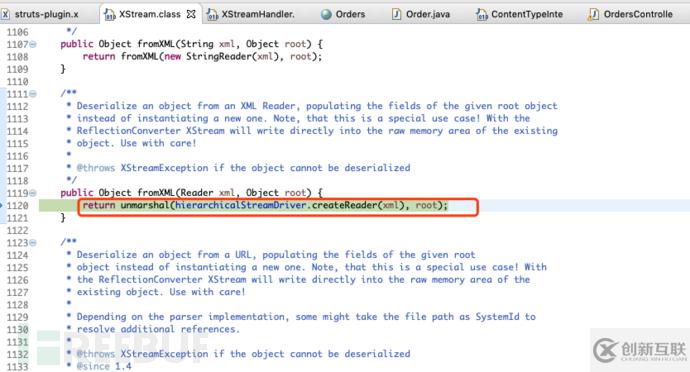Image resolution: width=690 pixels, height=372 pixels.
Task: Select the XStream.class editor tab
Action: coord(150,14)
